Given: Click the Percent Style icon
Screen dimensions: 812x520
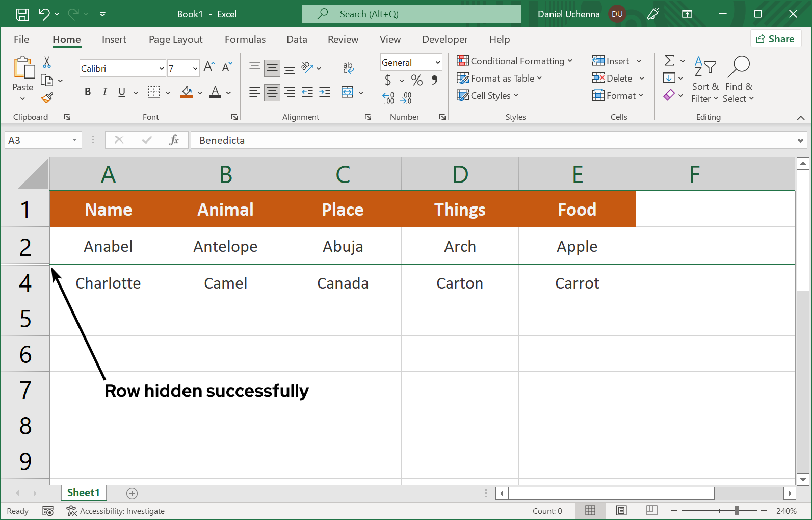Looking at the screenshot, I should click(x=416, y=80).
